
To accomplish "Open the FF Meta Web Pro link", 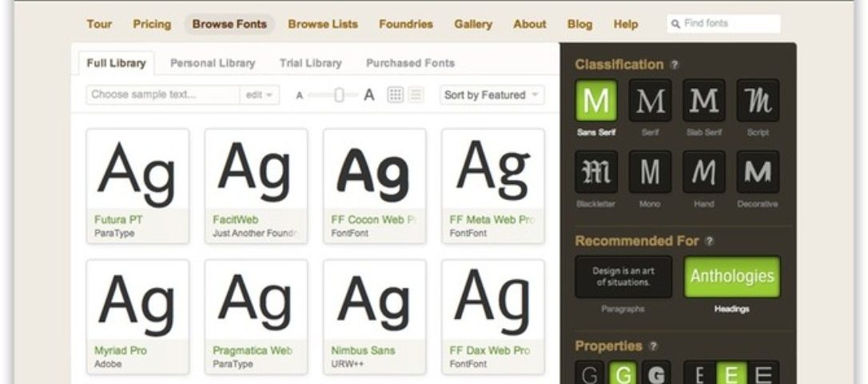I will 492,220.
